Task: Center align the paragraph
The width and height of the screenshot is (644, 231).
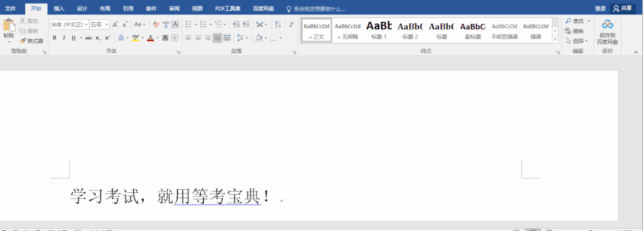Action: 198,38
